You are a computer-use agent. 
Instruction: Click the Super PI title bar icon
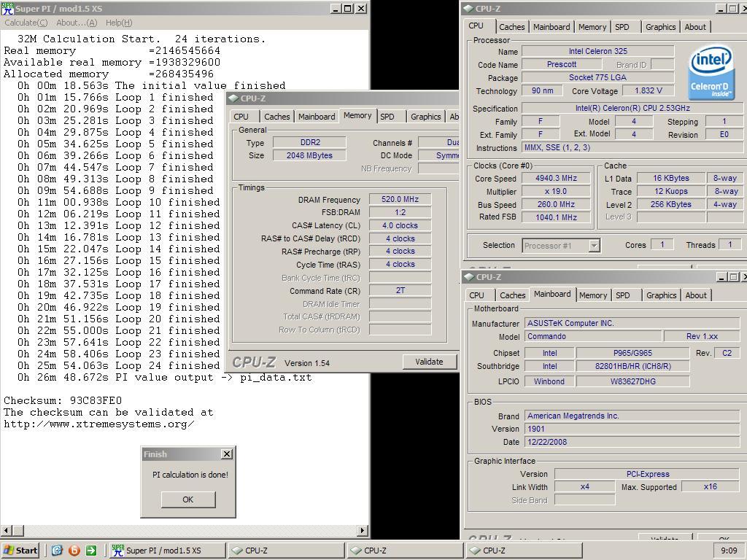[7, 8]
